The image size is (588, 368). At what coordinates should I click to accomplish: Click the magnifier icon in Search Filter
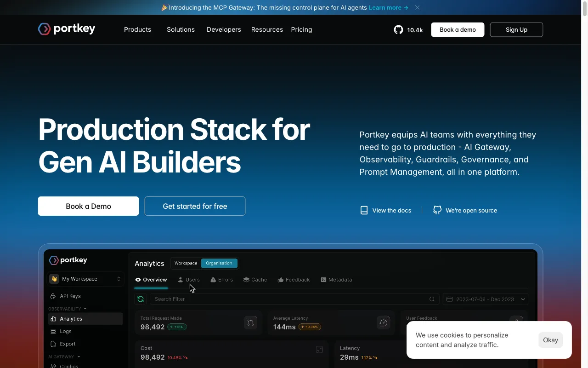pyautogui.click(x=432, y=299)
